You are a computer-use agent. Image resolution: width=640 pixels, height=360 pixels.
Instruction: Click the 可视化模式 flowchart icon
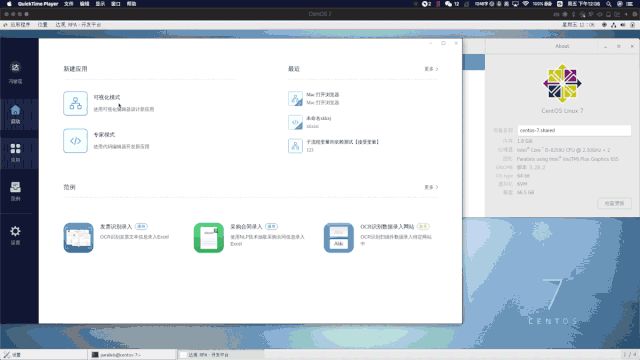point(75,104)
